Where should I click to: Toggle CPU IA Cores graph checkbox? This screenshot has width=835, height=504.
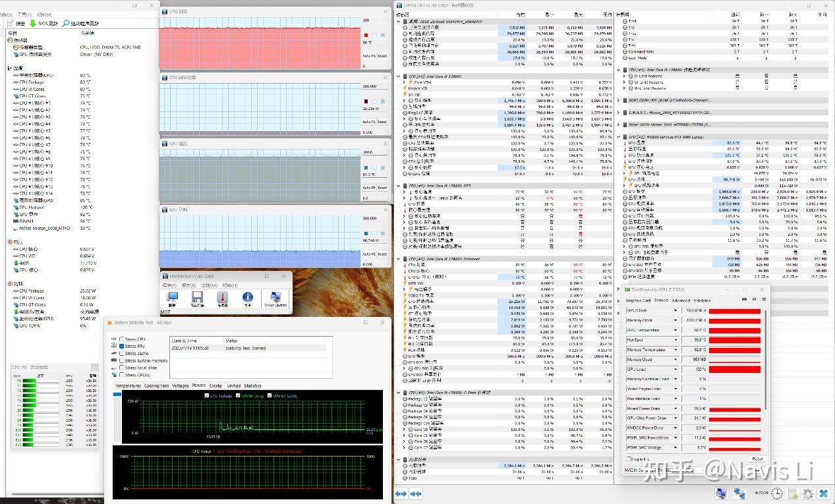238,396
